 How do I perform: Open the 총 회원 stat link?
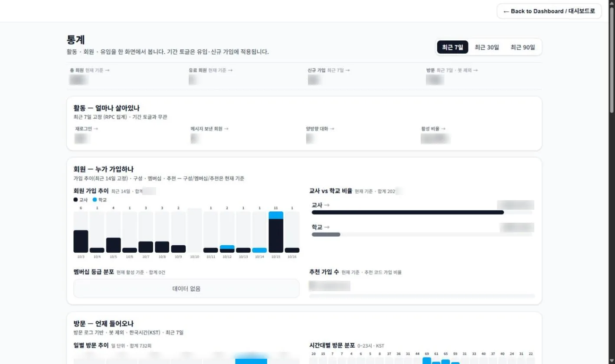coord(90,70)
